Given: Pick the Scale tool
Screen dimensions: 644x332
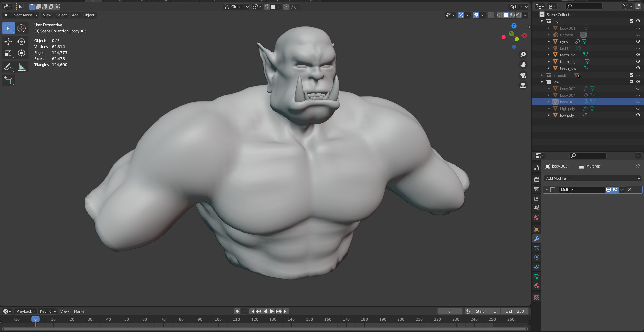Looking at the screenshot, I should [8, 53].
